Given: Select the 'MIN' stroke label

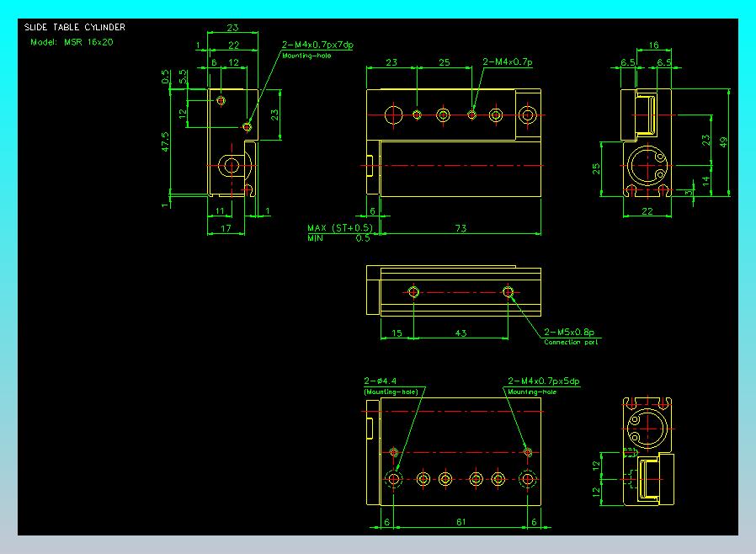Looking at the screenshot, I should [x=316, y=238].
